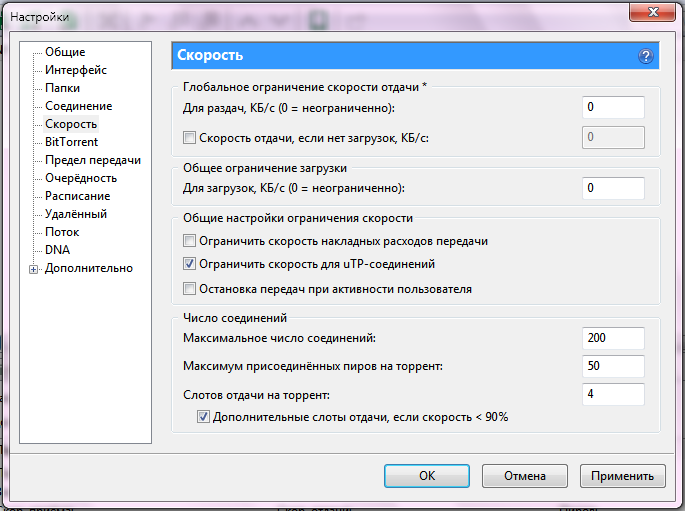Click the Глобальное ограничение скорости отдачи label
This screenshot has height=511, width=685.
(304, 87)
